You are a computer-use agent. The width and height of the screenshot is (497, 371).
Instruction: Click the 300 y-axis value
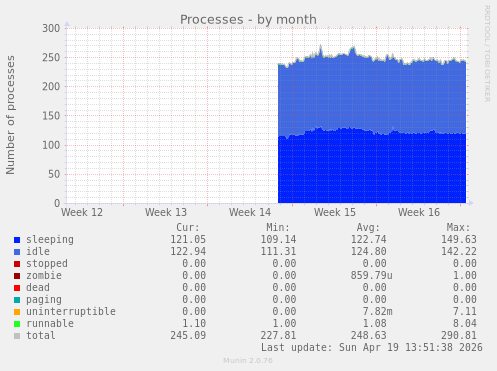point(51,28)
